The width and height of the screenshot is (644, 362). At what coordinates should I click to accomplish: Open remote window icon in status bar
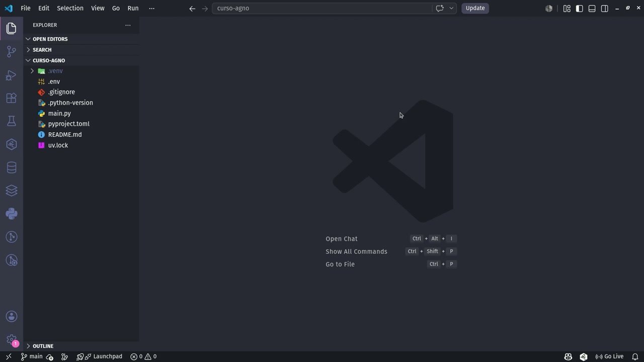tap(8, 356)
